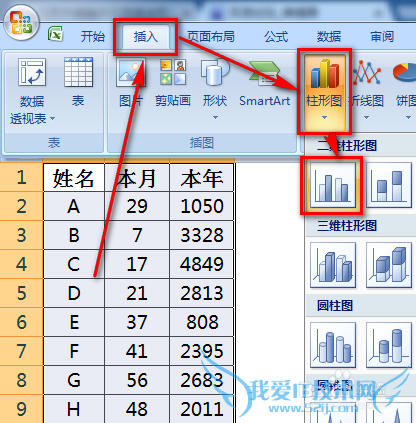This screenshot has height=423, width=416.
Task: Expand the 数据透视表 dropdown arrow
Action: coord(53,118)
